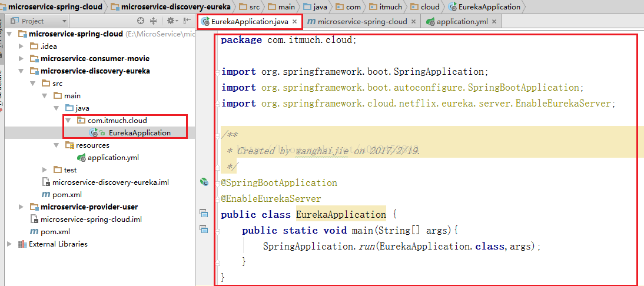Click gutter run icon beside main method line
The width and height of the screenshot is (644, 286).
click(x=203, y=229)
